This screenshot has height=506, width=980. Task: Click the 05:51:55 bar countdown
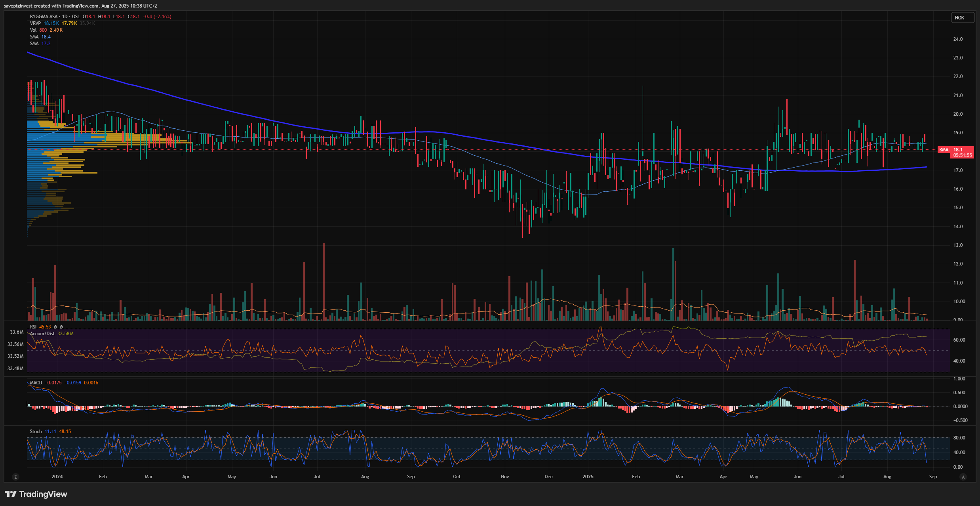coord(963,155)
